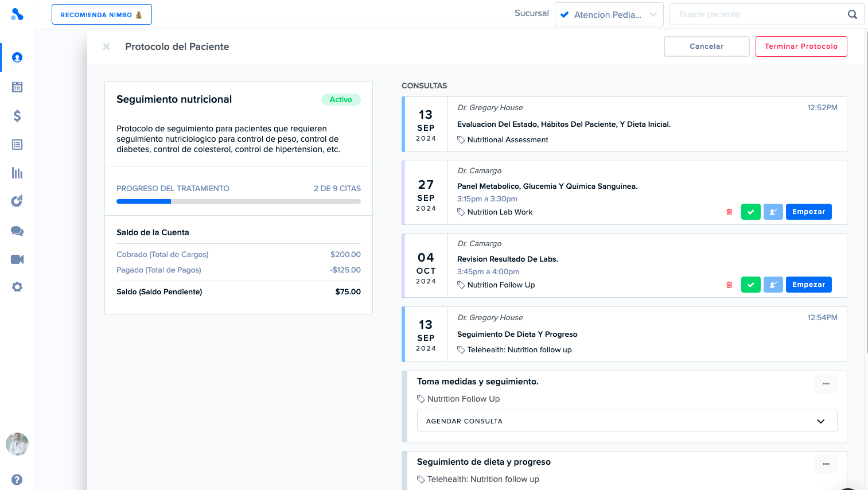Mark patient arrived for 27 SEP appointment
Image resolution: width=868 pixels, height=490 pixels.
(x=773, y=212)
